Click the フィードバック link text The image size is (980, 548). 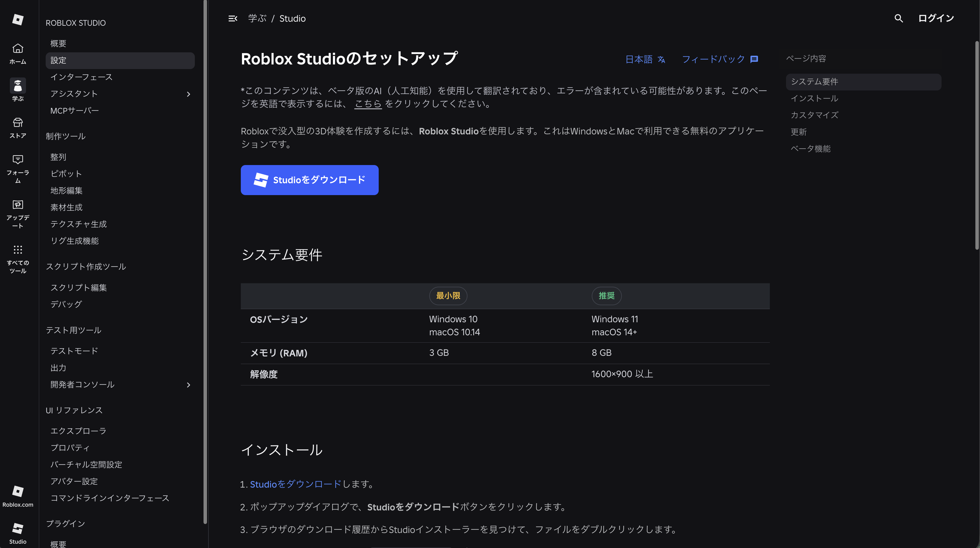point(713,59)
